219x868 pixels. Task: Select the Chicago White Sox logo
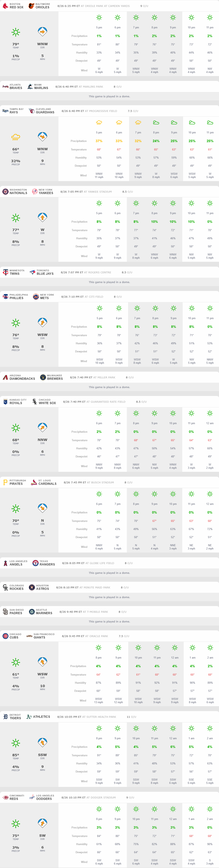35,402
